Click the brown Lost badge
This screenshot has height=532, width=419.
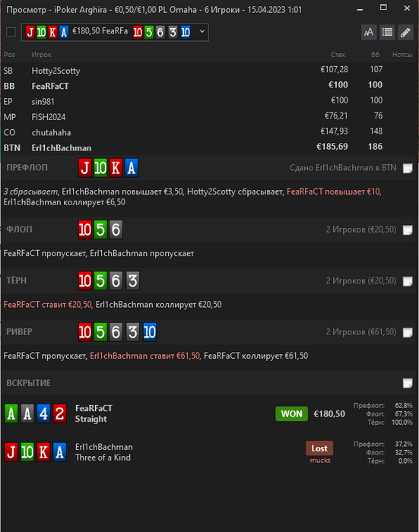[319, 448]
